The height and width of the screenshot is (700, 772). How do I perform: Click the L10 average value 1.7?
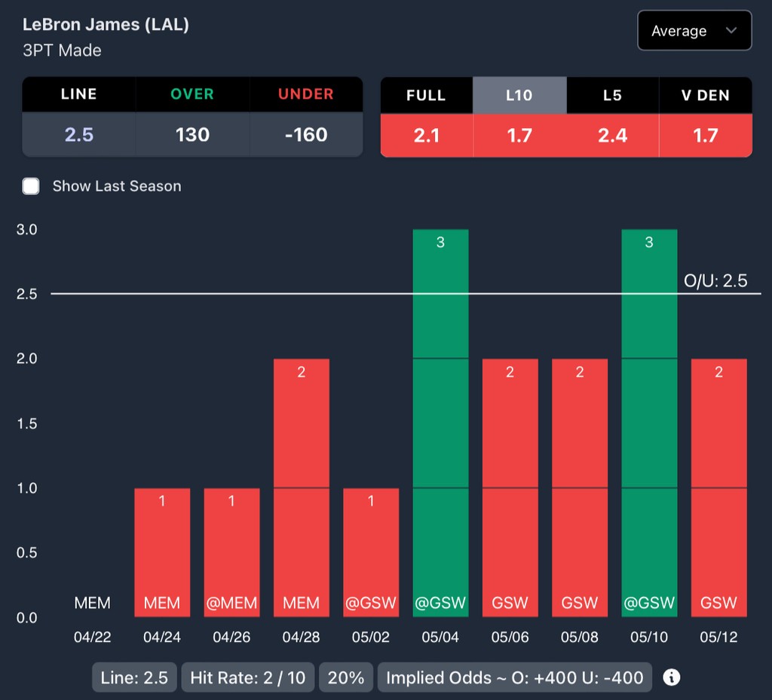point(519,136)
